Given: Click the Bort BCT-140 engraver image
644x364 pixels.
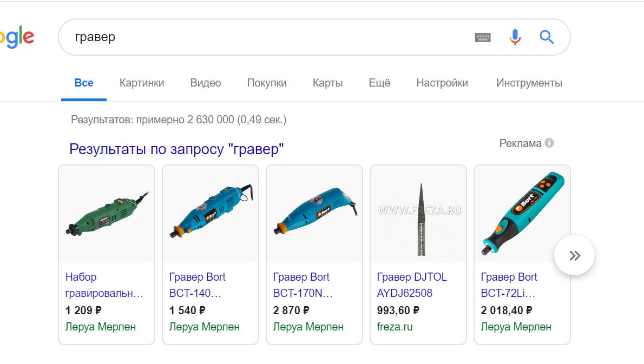Looking at the screenshot, I should pos(211,214).
